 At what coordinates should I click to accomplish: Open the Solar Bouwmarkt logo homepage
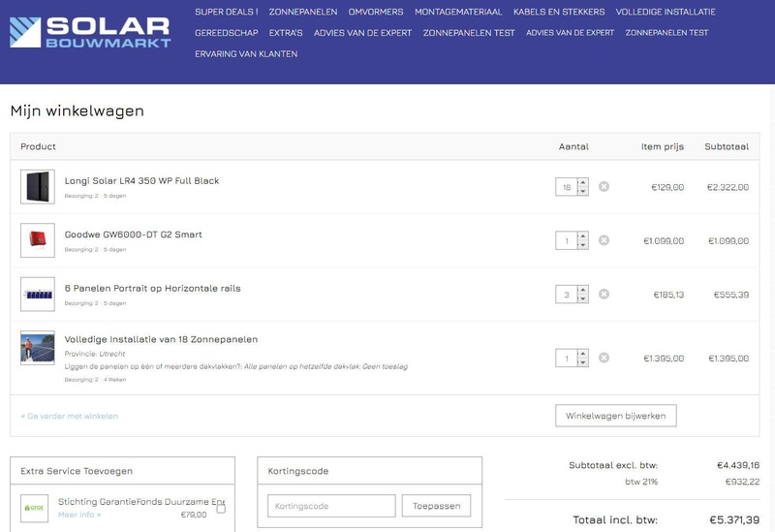click(x=90, y=33)
